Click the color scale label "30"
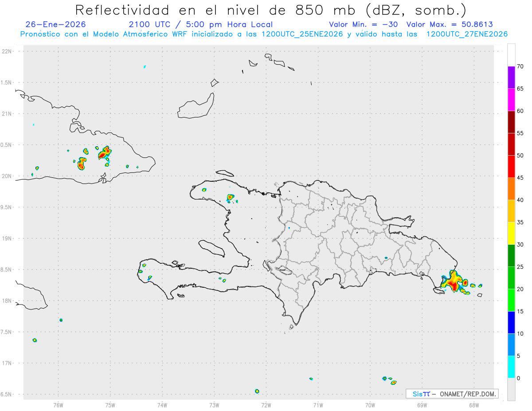The height and width of the screenshot is (411, 532). coord(520,245)
